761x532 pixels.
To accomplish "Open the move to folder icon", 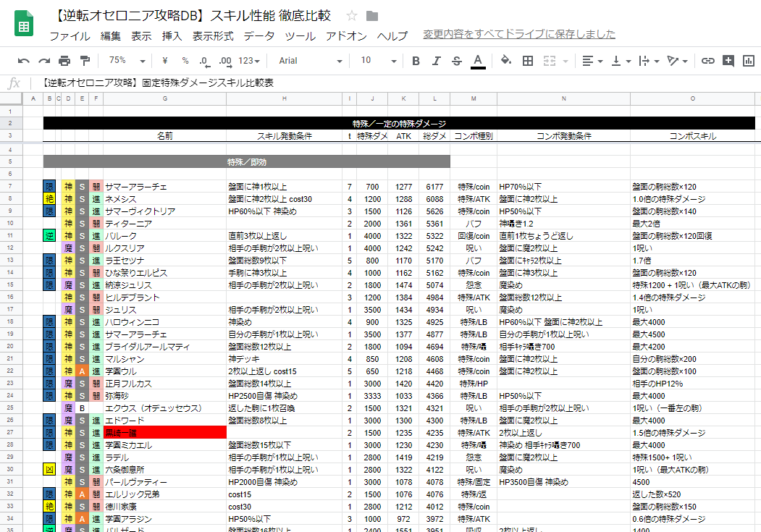I will (372, 16).
